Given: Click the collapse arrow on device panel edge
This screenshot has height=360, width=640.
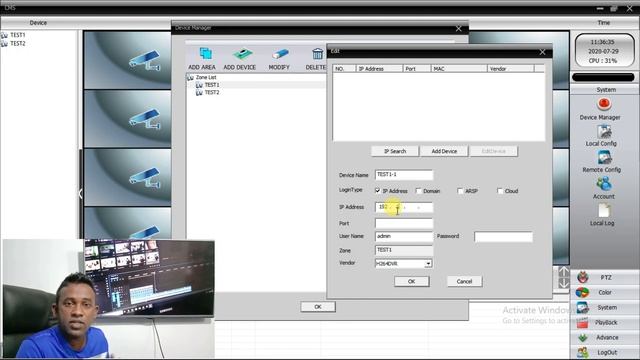Looking at the screenshot, I should coord(80,193).
